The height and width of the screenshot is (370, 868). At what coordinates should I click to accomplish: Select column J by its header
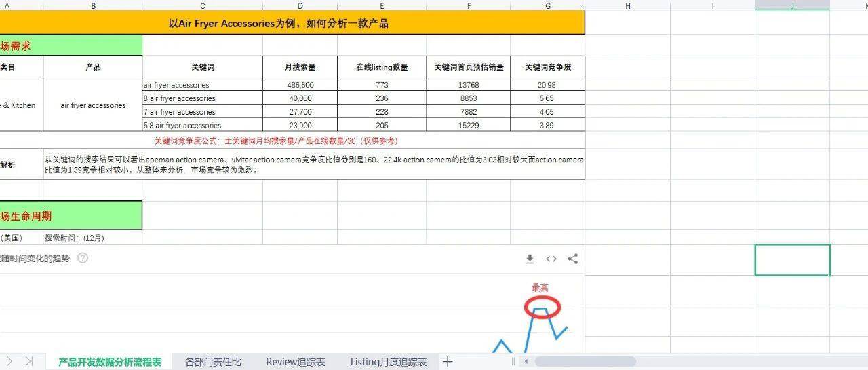tap(792, 5)
